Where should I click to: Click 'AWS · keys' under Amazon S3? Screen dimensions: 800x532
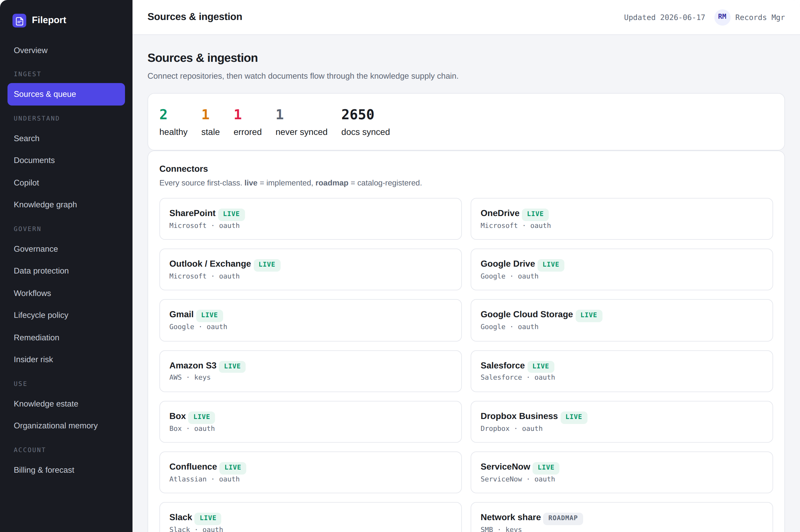190,377
